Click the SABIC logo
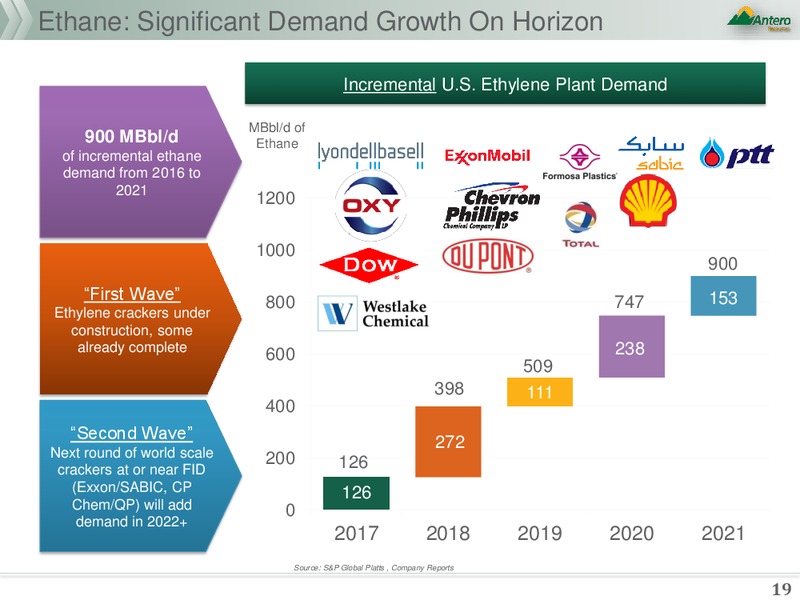 (x=652, y=153)
